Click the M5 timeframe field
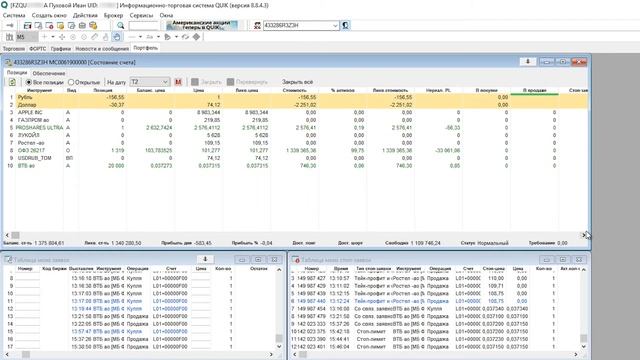 coord(27,37)
